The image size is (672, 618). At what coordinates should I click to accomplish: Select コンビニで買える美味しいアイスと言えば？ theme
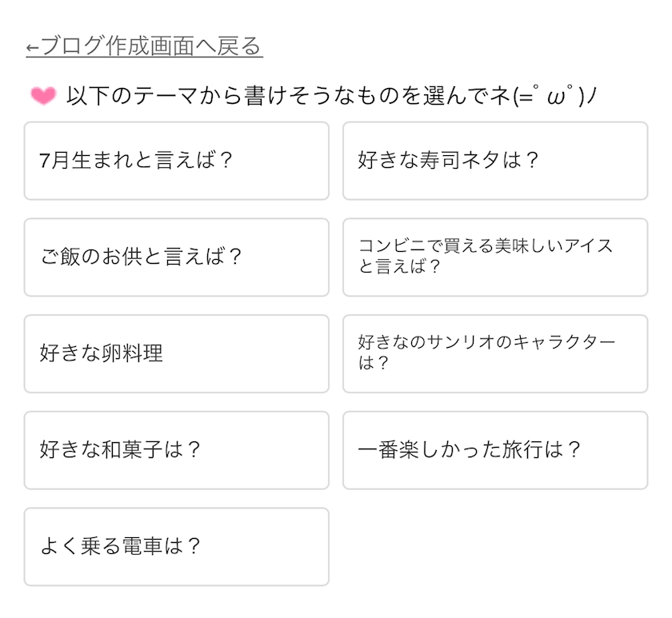(x=494, y=257)
